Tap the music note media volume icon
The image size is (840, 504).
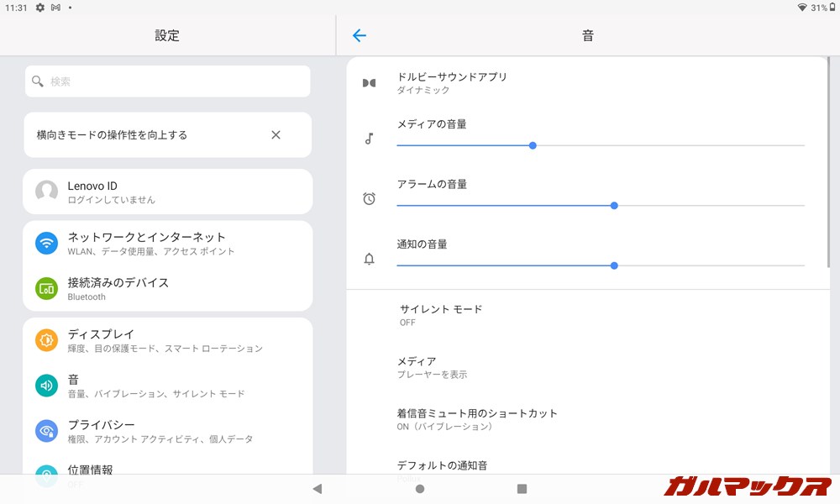coord(369,139)
